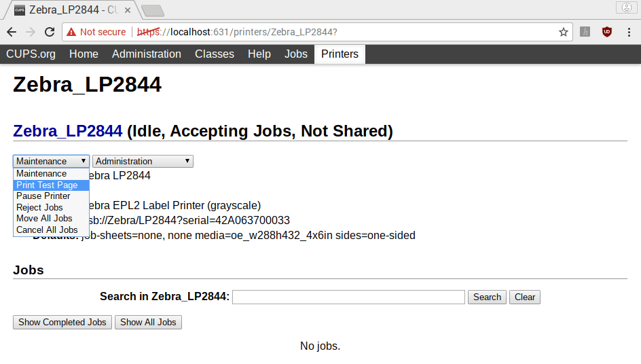Click Show Completed Jobs
The height and width of the screenshot is (364, 641).
click(62, 323)
